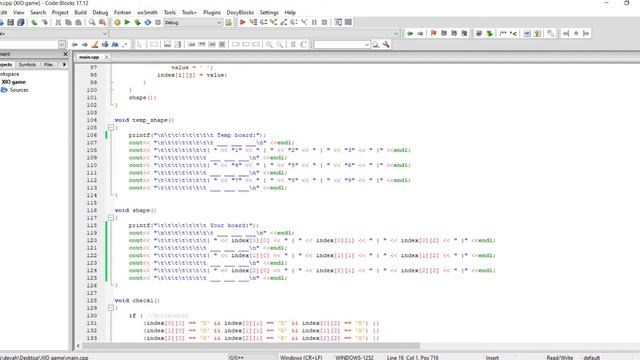Click line 106 printf Temp board statement
Image resolution: width=640 pixels, height=360 pixels.
click(198, 135)
